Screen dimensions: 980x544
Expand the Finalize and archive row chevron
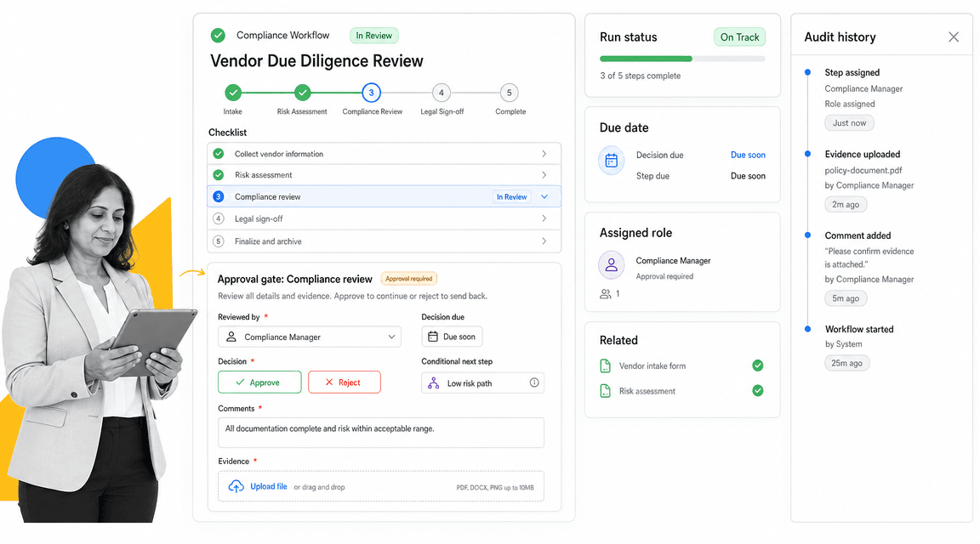[544, 241]
